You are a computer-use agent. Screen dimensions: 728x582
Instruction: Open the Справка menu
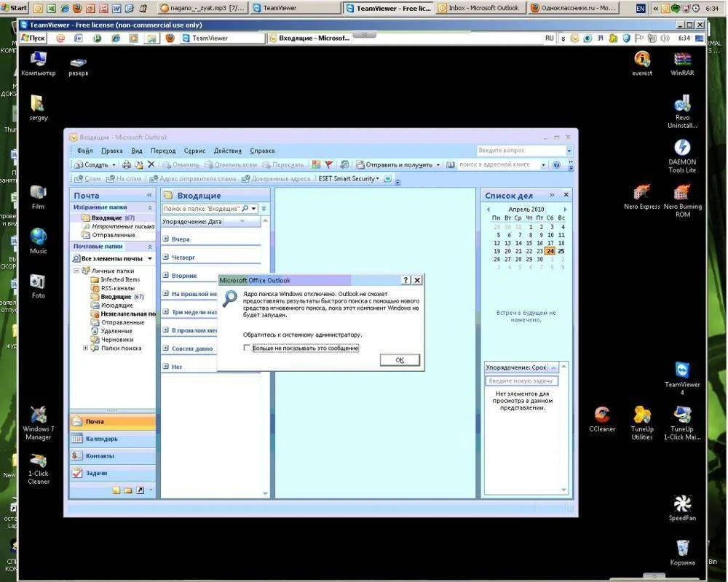(262, 151)
